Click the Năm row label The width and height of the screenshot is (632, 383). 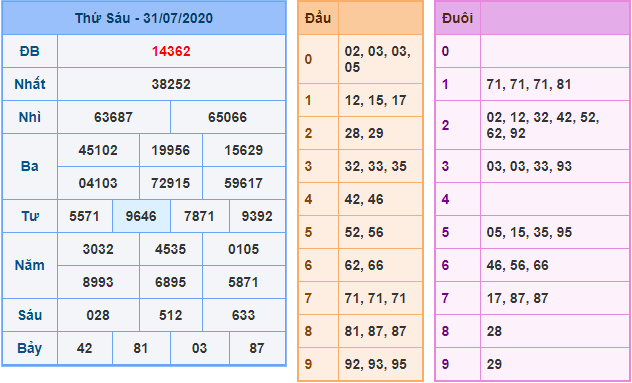30,265
